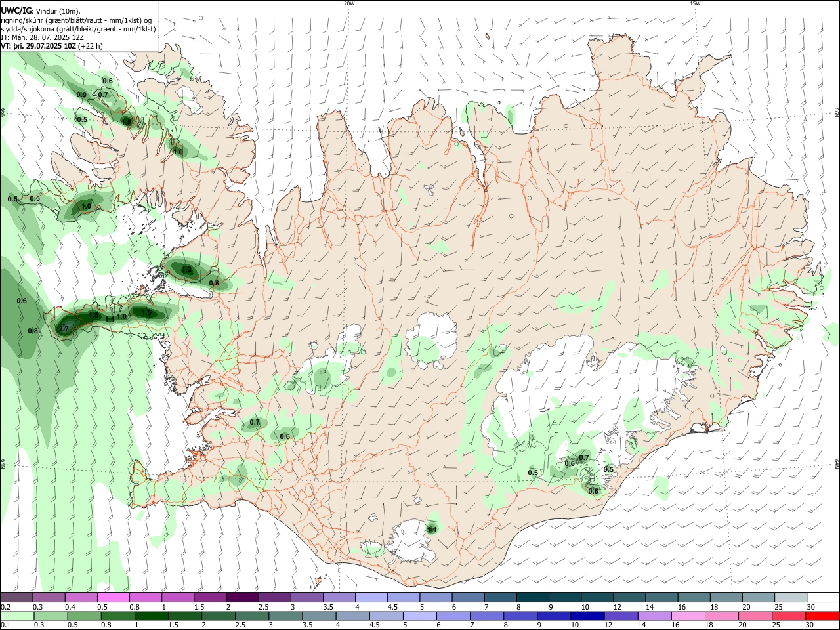Click the 0.1 value label of rain legend
The height and width of the screenshot is (630, 840).
coord(5,625)
